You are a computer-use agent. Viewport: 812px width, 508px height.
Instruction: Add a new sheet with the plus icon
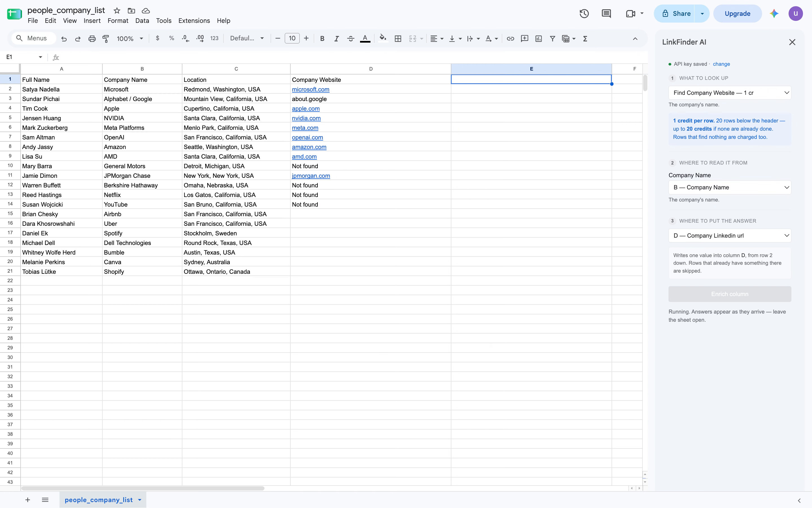tap(28, 500)
